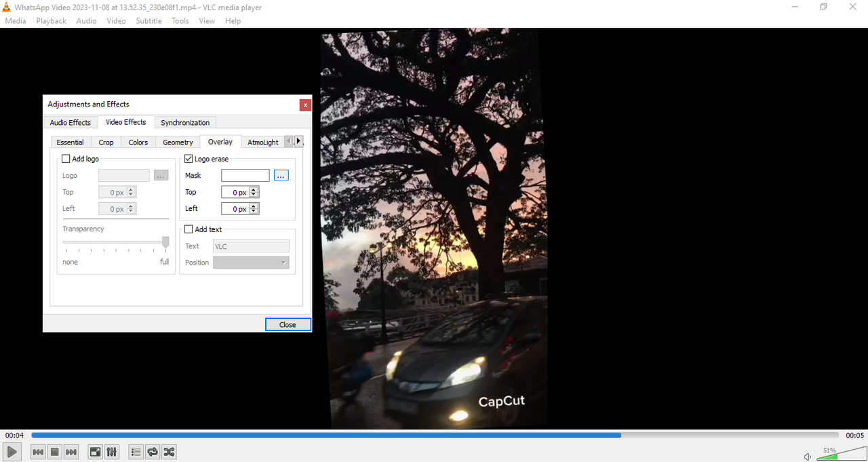Open the View menu
Image resolution: width=868 pixels, height=462 pixels.
pos(207,21)
